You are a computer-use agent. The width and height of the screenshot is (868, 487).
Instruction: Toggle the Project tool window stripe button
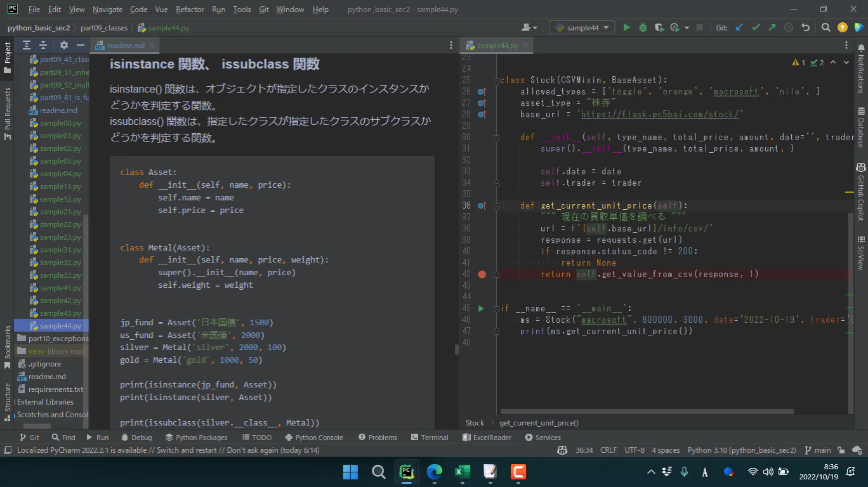click(x=8, y=58)
